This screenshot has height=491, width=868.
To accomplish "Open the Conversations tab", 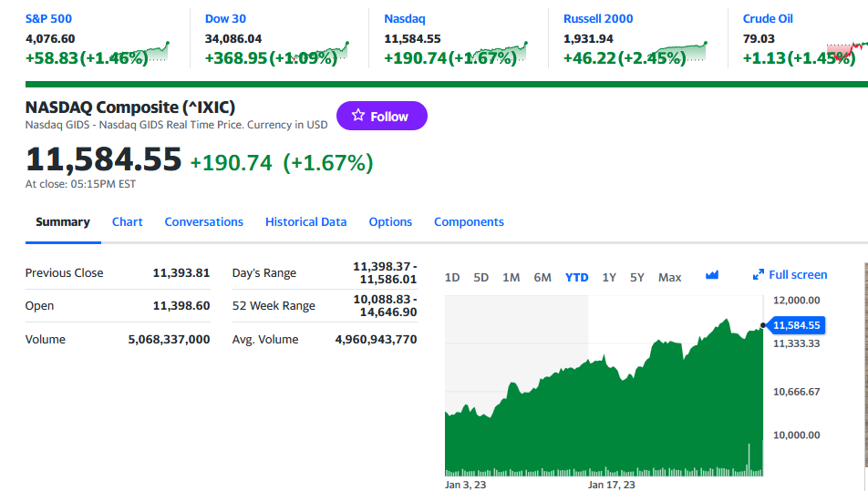I will 203,221.
